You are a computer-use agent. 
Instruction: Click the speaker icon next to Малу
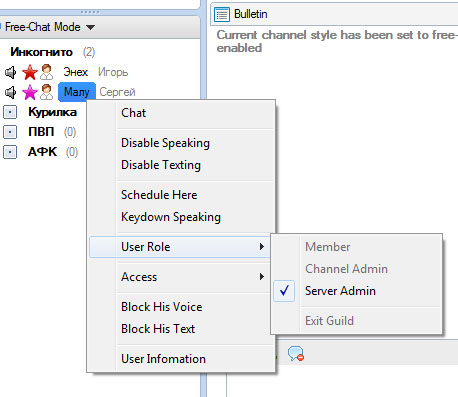coord(10,92)
